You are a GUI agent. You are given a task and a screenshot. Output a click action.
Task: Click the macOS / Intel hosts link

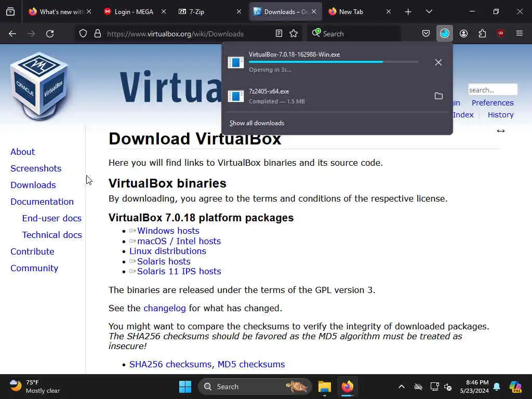tap(179, 241)
